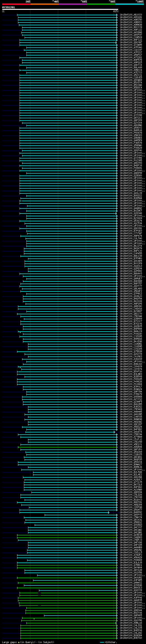This screenshot has height=644, width=146.
Task: Select the UniRef100_B6HLC8 label
Action: coord(131,331)
